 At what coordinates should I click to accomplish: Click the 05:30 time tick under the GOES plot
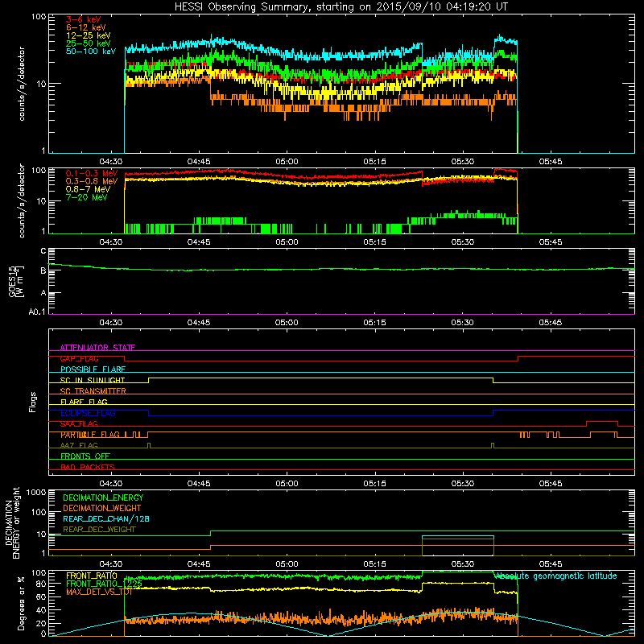(x=462, y=323)
